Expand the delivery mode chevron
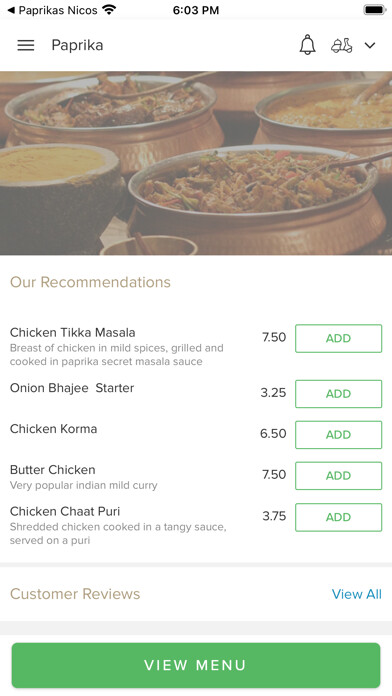This screenshot has height=696, width=392. [x=370, y=45]
